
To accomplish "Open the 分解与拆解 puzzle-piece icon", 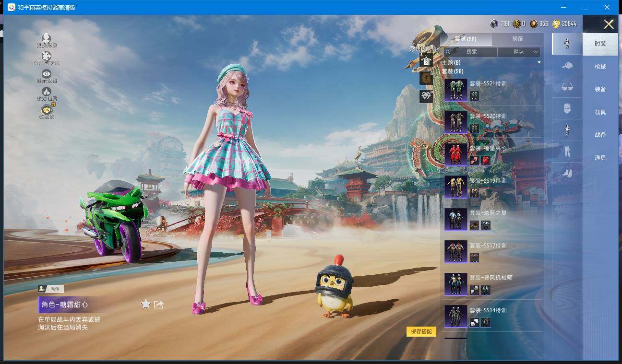I will [47, 56].
